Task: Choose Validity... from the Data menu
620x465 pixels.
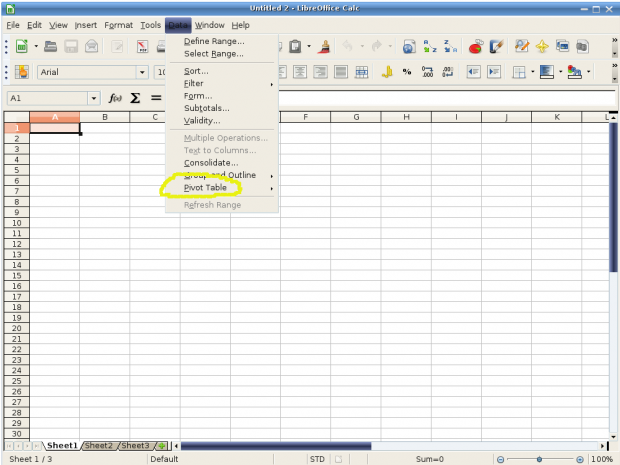Action: point(222,121)
